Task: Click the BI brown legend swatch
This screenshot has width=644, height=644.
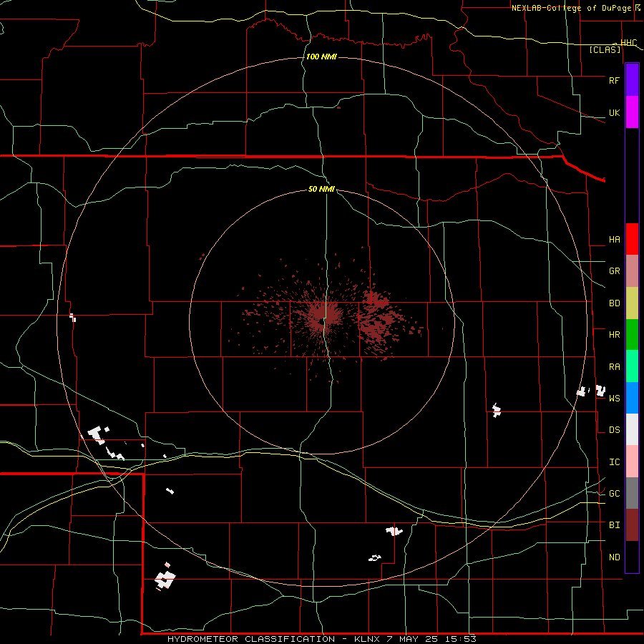Action: pos(632,525)
